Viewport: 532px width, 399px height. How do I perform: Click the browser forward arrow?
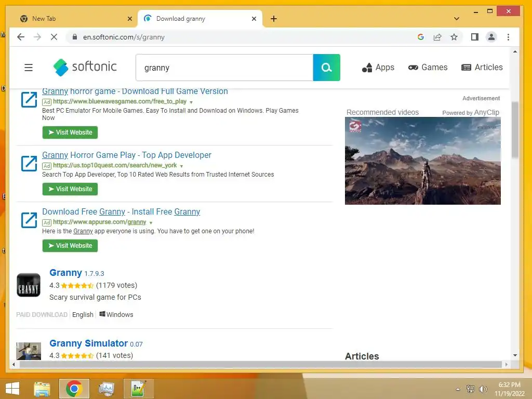pyautogui.click(x=37, y=37)
